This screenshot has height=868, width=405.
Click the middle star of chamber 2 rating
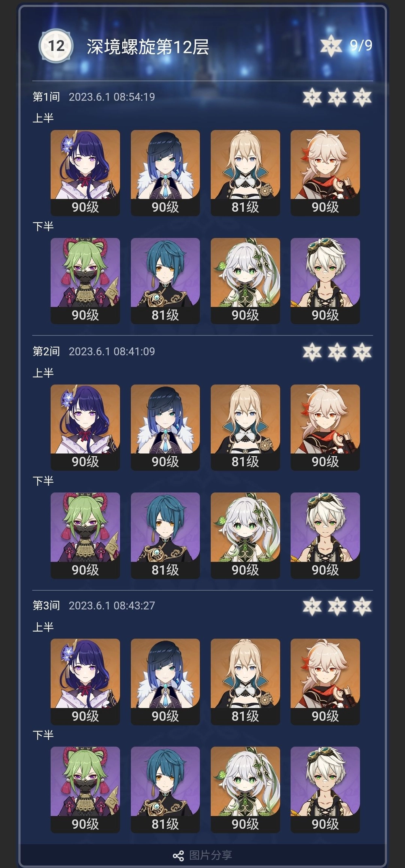click(x=337, y=352)
